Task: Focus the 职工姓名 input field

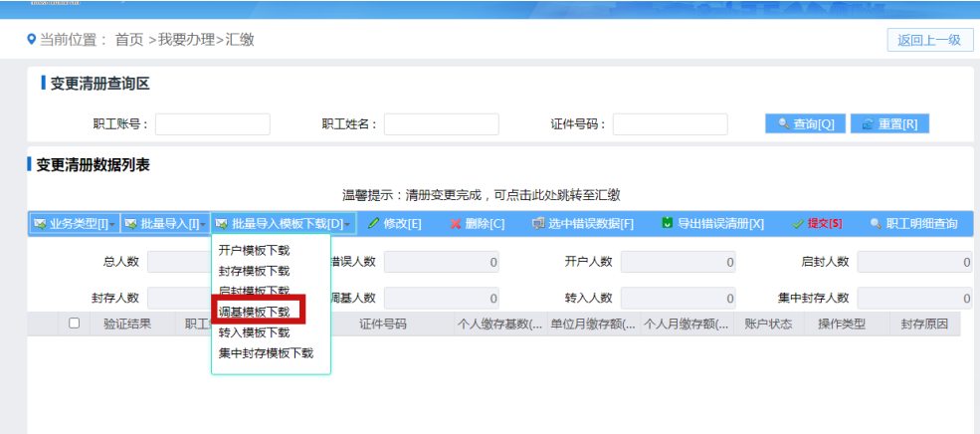Action: [442, 123]
